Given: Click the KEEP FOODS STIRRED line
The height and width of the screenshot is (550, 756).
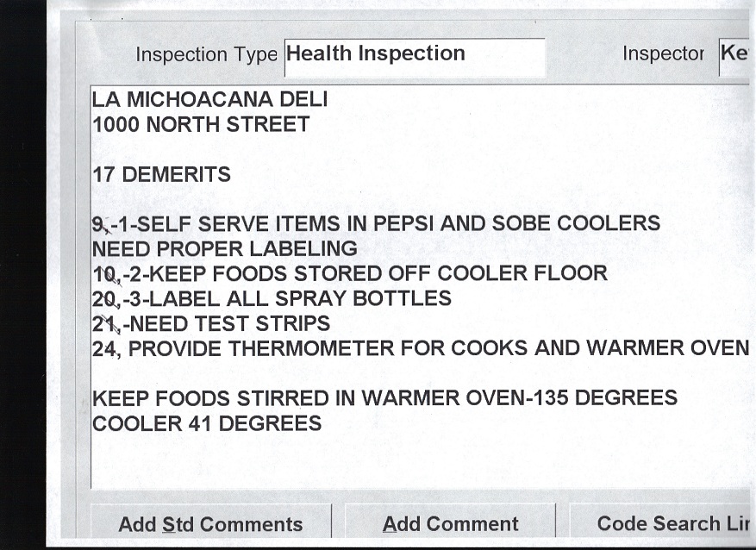Looking at the screenshot, I should (x=384, y=399).
